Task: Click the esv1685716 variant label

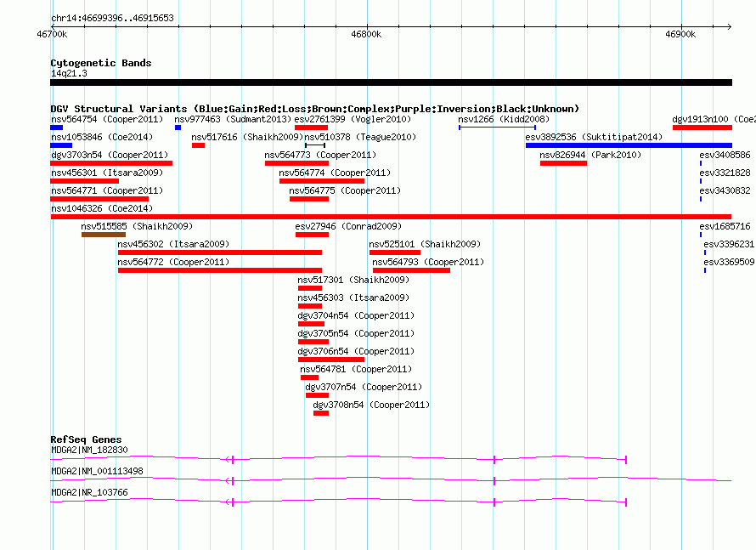Action: [x=725, y=226]
